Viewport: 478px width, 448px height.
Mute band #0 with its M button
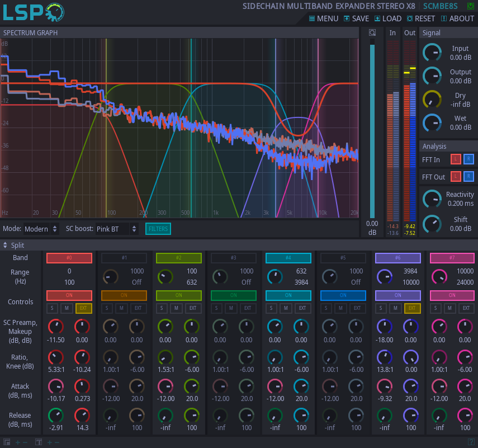click(67, 308)
